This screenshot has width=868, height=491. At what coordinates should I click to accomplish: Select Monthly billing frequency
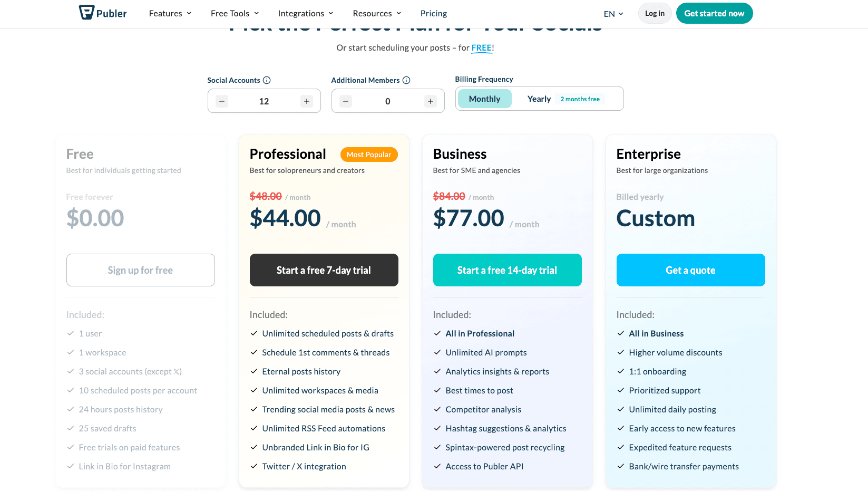point(484,99)
